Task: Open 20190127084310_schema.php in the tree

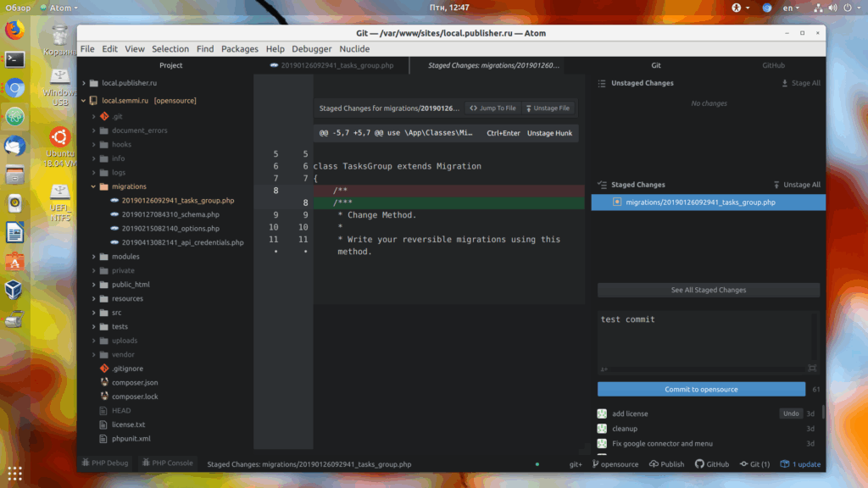Action: pyautogui.click(x=170, y=214)
